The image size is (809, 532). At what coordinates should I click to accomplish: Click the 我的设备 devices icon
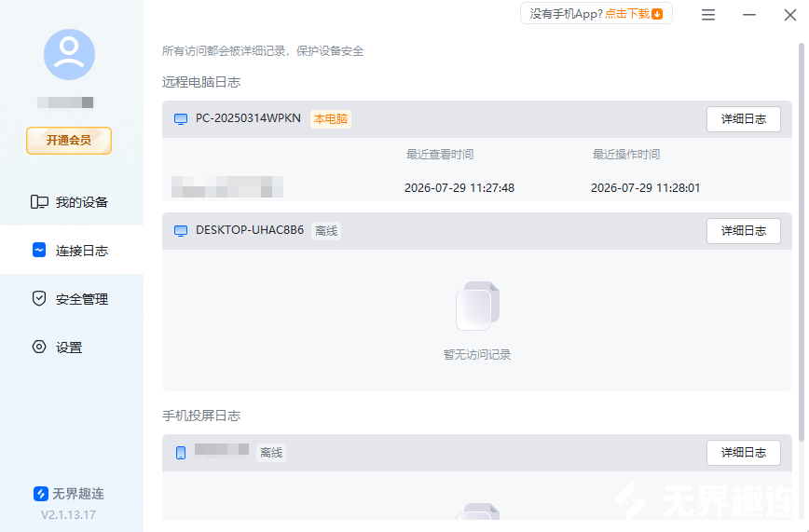click(39, 202)
